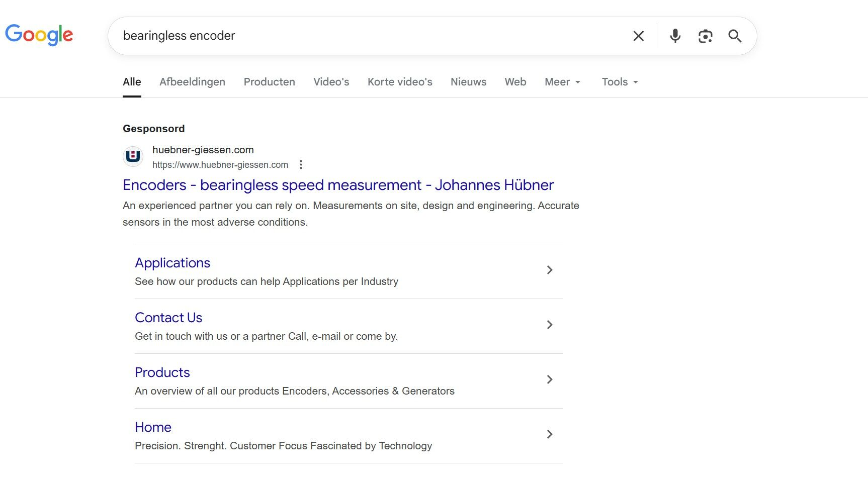Click the Google logo
868x484 pixels.
pyautogui.click(x=39, y=35)
